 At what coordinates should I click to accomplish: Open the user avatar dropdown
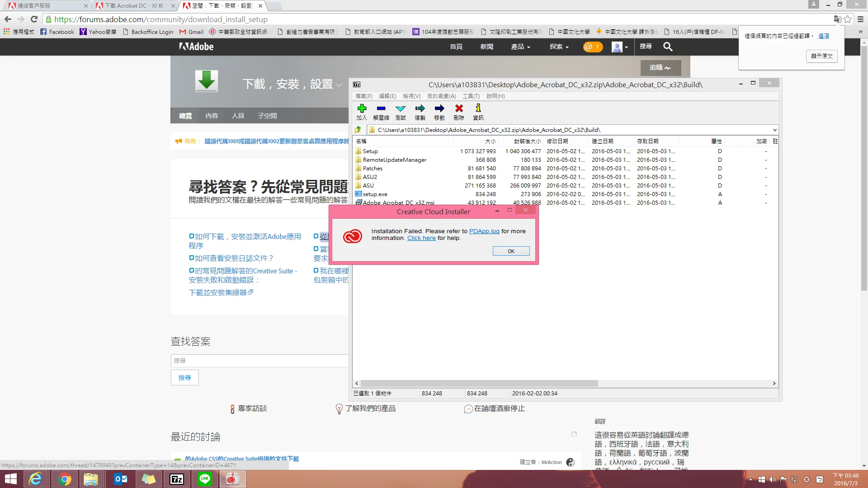click(620, 47)
